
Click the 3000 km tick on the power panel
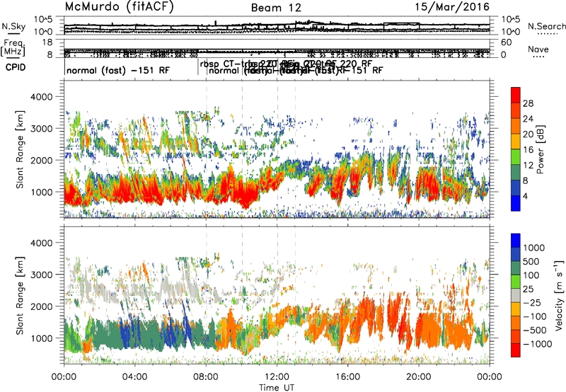point(43,129)
